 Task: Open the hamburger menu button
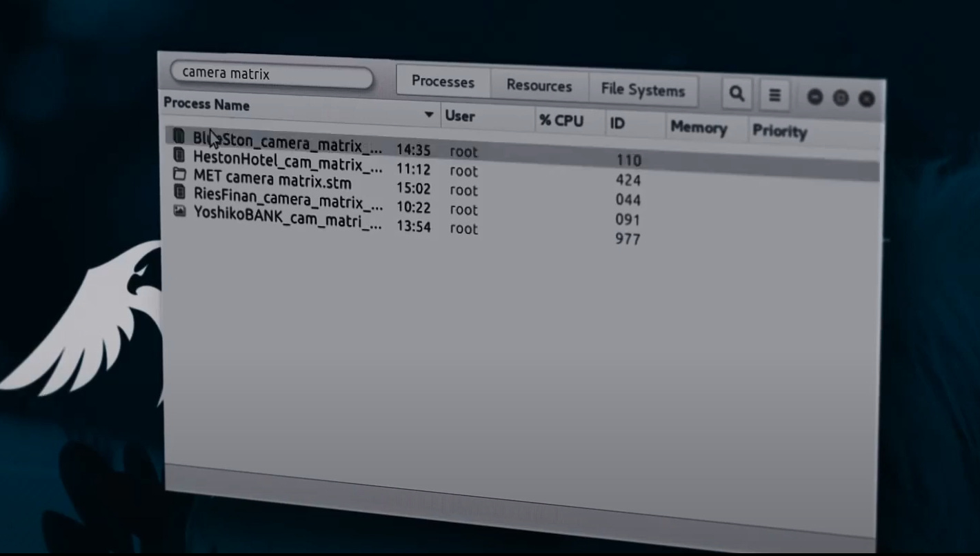[x=774, y=95]
